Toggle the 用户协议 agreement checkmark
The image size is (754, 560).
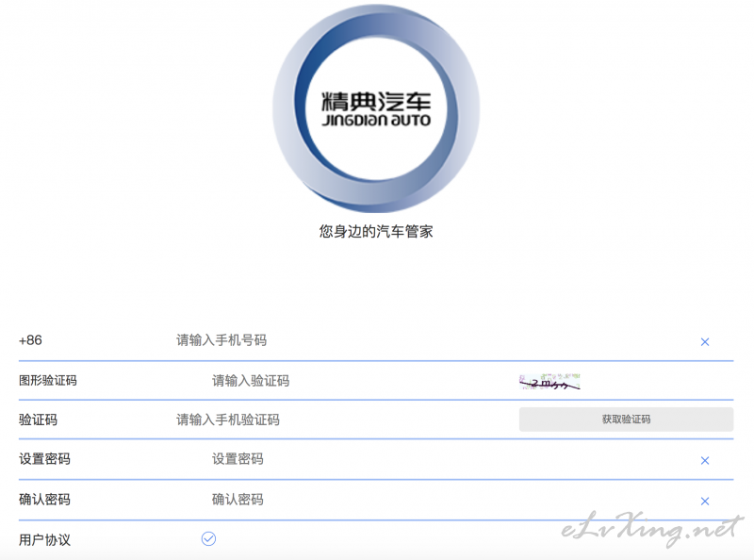click(208, 538)
